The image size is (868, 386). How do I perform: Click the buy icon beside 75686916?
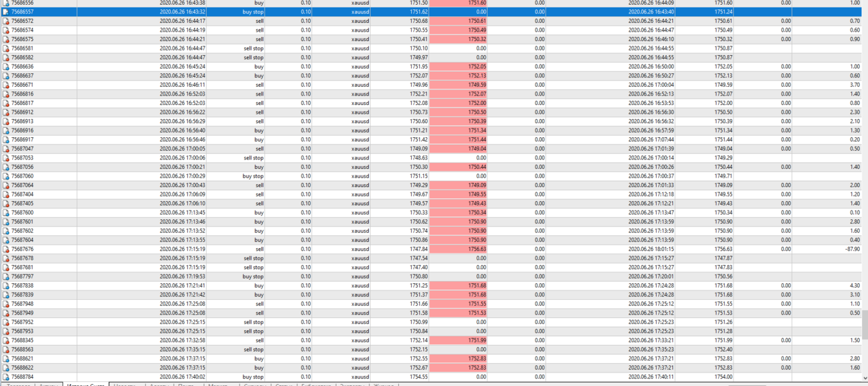pos(5,130)
